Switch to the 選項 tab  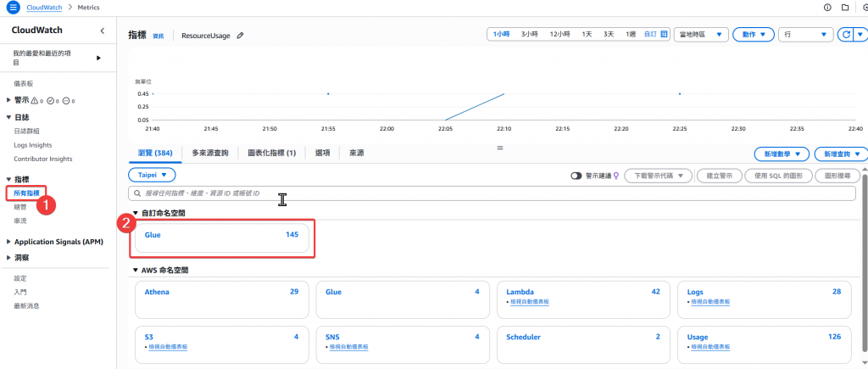pos(323,153)
